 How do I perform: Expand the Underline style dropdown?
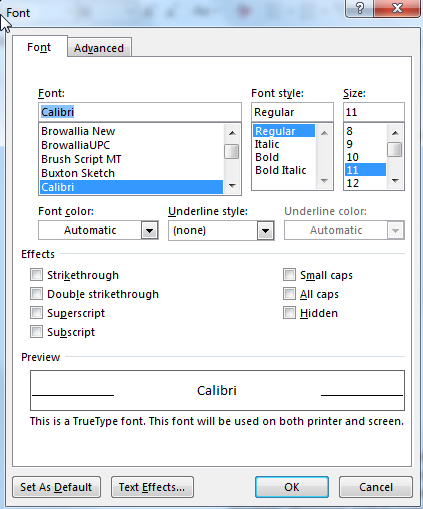pyautogui.click(x=265, y=230)
